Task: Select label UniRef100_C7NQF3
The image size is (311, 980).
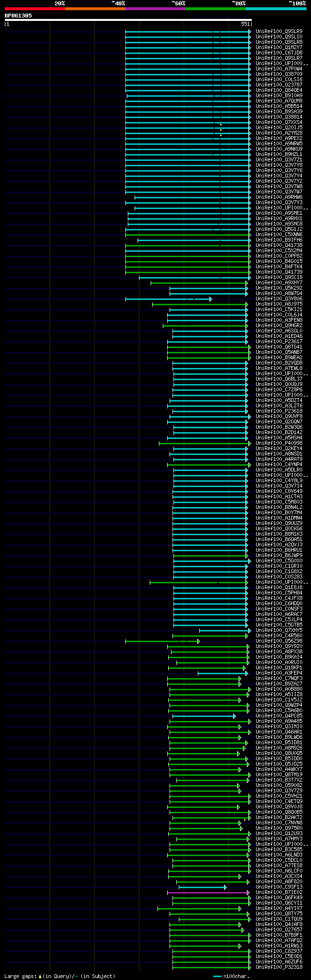Action: [279, 679]
